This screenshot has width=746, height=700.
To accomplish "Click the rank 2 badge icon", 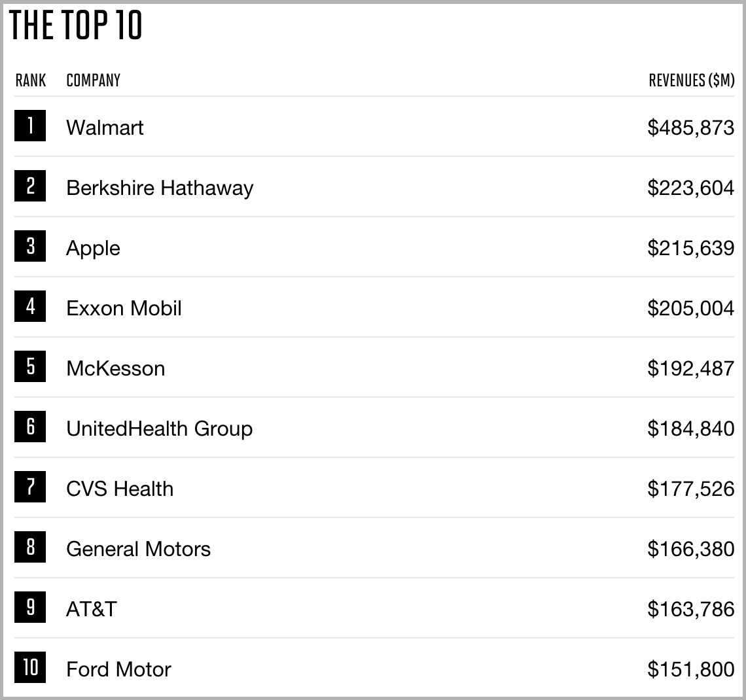I will click(30, 186).
